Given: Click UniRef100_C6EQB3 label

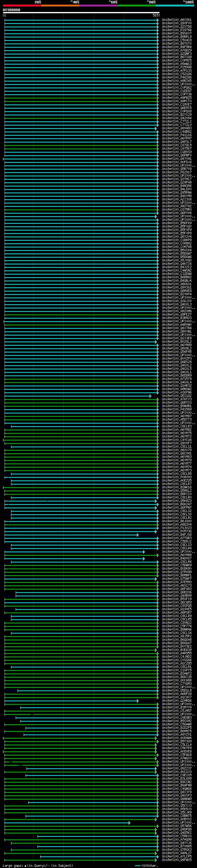Looking at the screenshot, I should click(x=176, y=717).
